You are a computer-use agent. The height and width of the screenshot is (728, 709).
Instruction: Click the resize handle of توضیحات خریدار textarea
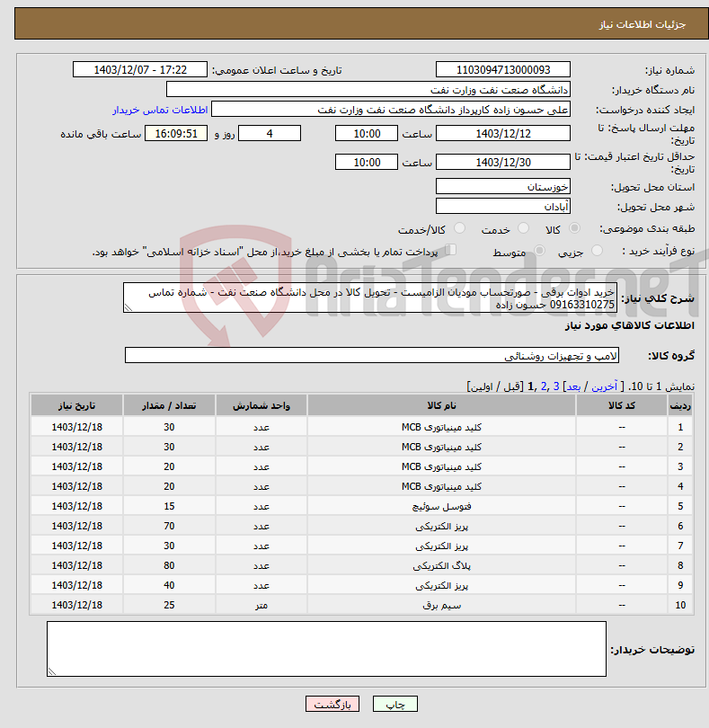51,671
